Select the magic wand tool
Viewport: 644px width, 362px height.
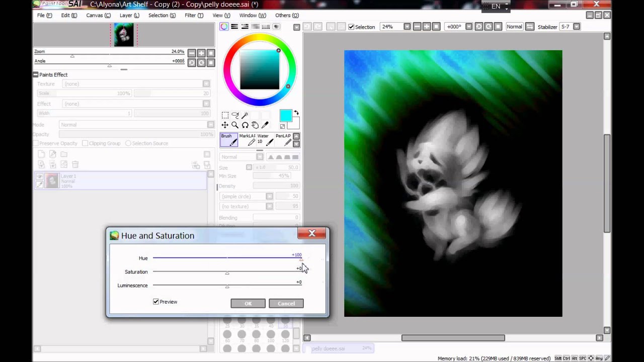click(x=245, y=116)
